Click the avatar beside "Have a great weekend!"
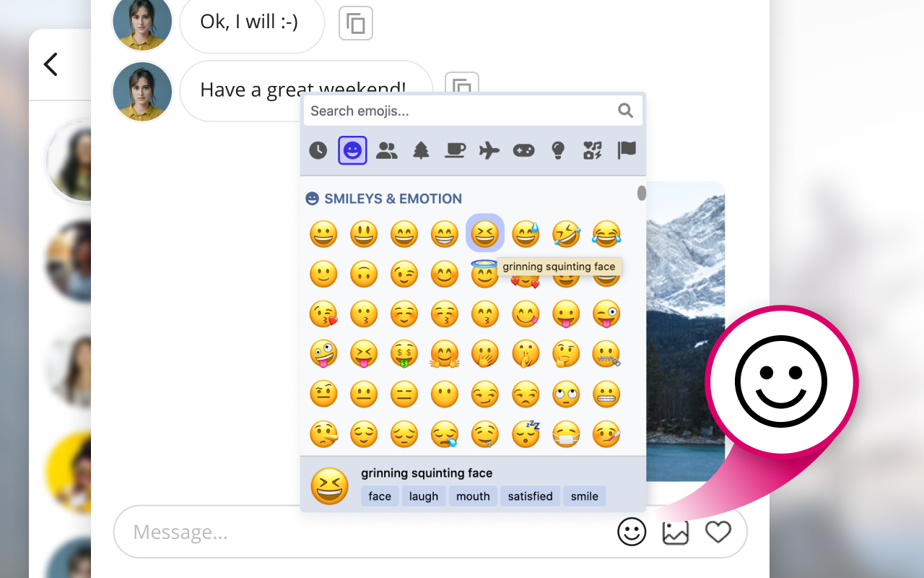Viewport: 924px width, 578px height. pyautogui.click(x=142, y=91)
